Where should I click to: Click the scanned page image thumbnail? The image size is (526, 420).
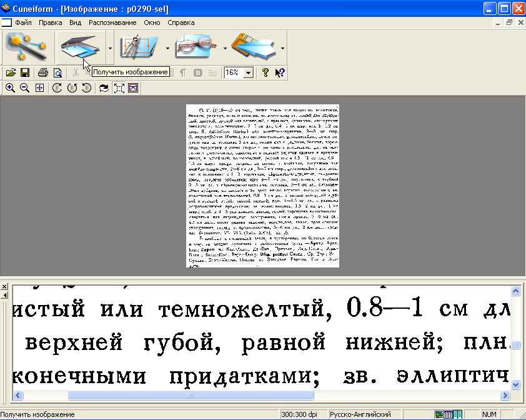[x=262, y=186]
